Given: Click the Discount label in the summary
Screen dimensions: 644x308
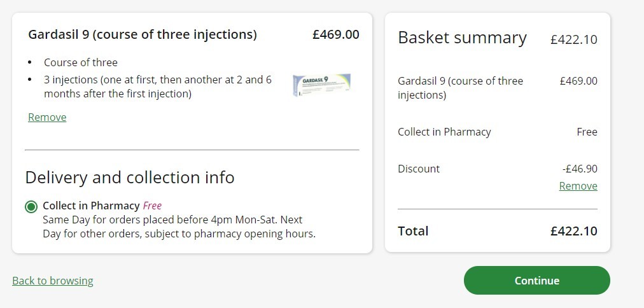Looking at the screenshot, I should (419, 169).
